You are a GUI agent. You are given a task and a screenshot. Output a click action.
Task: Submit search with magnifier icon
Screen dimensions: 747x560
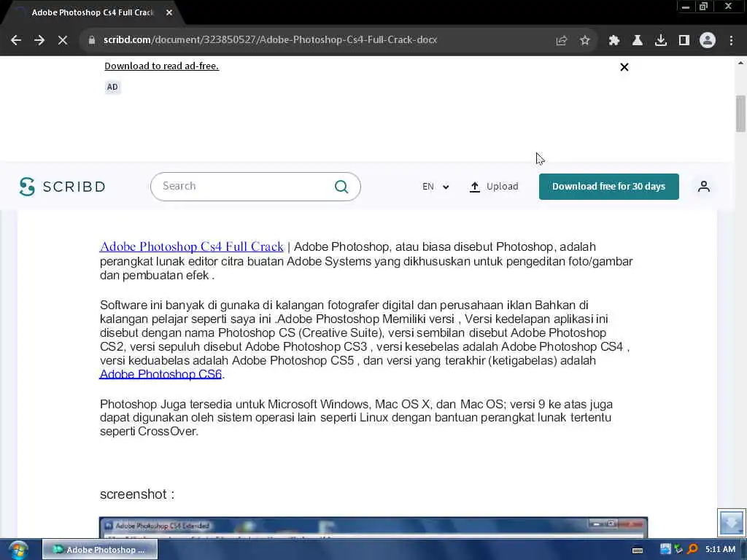[341, 187]
